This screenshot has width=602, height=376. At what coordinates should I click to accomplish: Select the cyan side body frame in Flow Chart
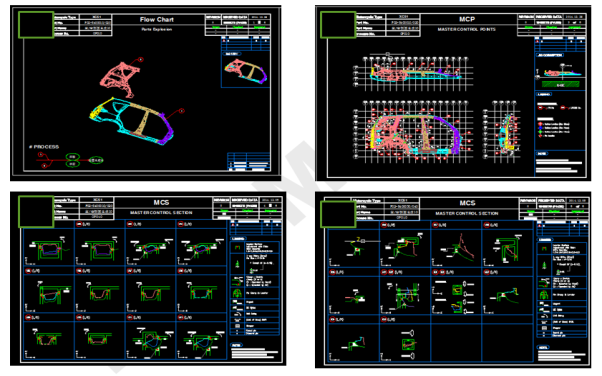point(132,121)
